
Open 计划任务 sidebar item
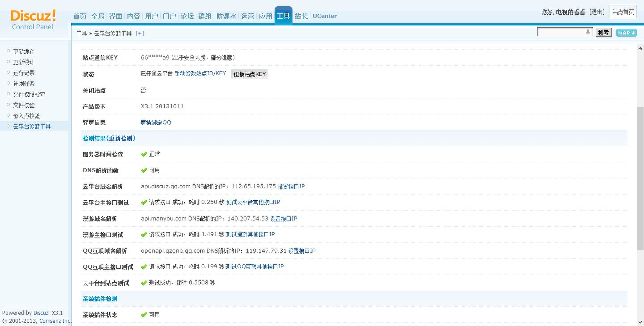(x=24, y=84)
